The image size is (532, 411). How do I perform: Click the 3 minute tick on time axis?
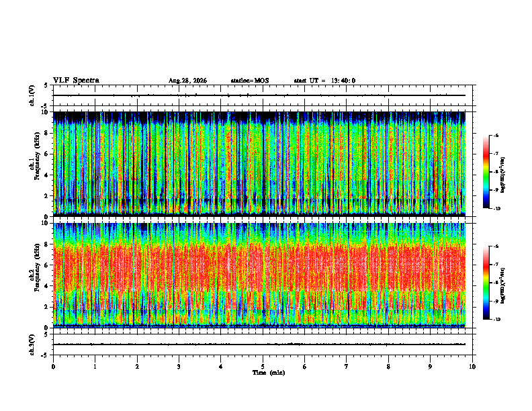(179, 367)
